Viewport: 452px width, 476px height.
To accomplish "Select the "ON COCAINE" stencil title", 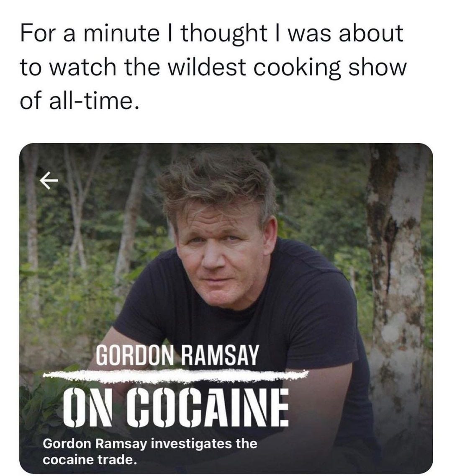I will click(176, 407).
